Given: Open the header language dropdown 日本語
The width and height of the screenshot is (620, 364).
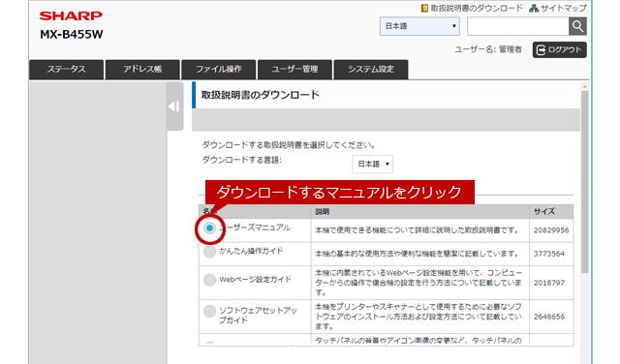Looking at the screenshot, I should (419, 26).
